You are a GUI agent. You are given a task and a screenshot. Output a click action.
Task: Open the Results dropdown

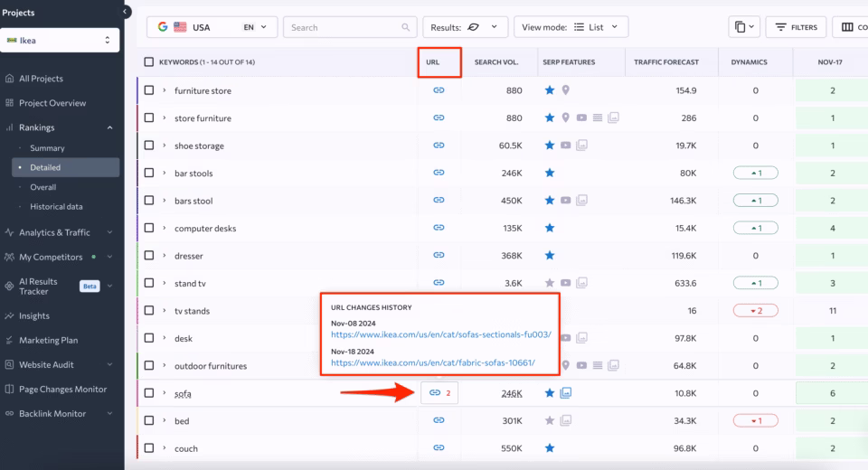(465, 27)
